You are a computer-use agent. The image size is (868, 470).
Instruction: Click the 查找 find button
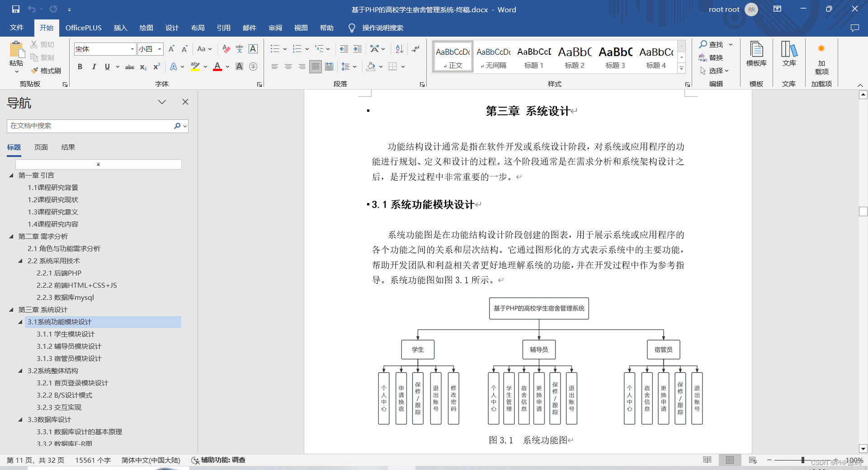pyautogui.click(x=711, y=44)
